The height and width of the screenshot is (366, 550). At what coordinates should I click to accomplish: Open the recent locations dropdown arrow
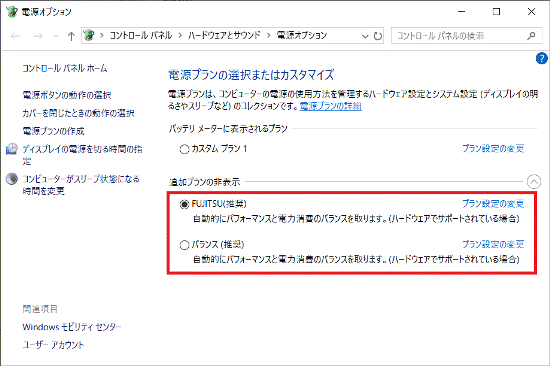56,36
